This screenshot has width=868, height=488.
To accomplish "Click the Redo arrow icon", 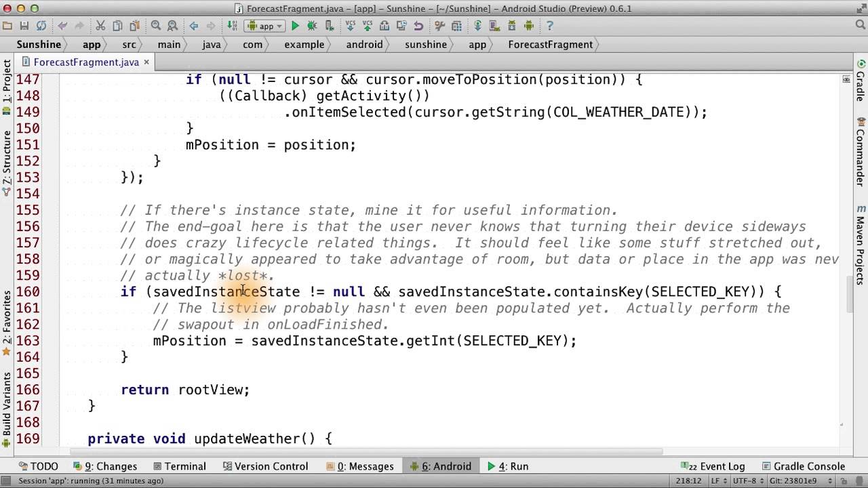I will [x=79, y=26].
